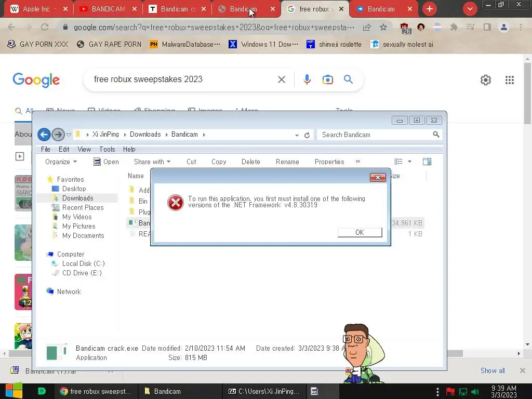Viewport: 532px width, 399px height.
Task: Search by voice microphone icon
Action: point(307,79)
